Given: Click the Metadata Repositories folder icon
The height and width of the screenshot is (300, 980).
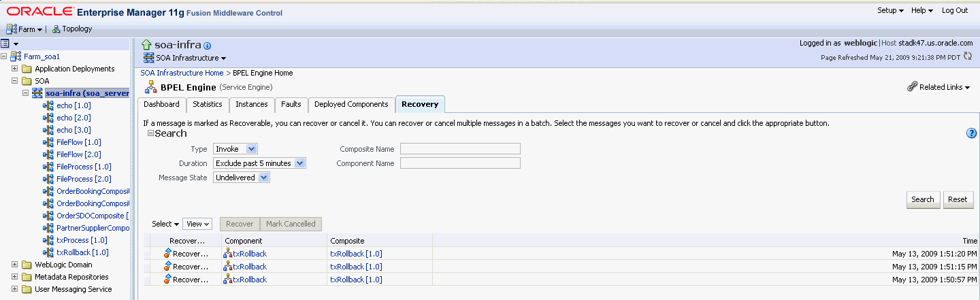Looking at the screenshot, I should pos(27,277).
